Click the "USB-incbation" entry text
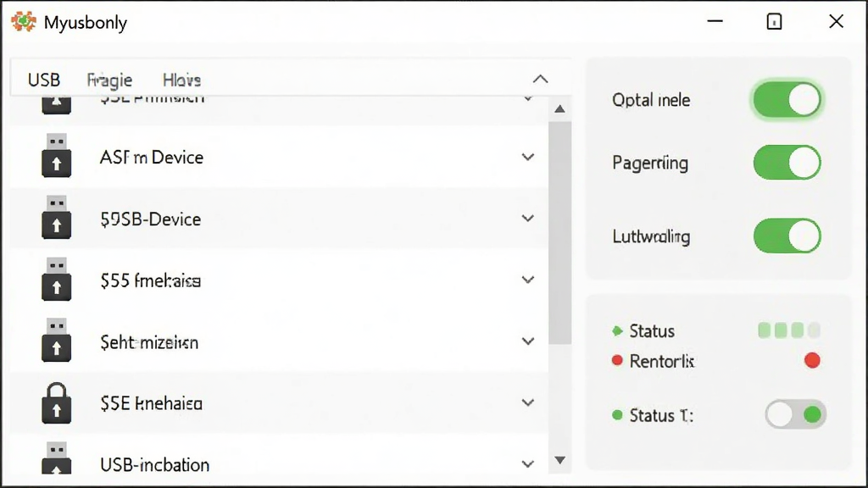Viewport: 868px width, 488px height. (x=155, y=465)
